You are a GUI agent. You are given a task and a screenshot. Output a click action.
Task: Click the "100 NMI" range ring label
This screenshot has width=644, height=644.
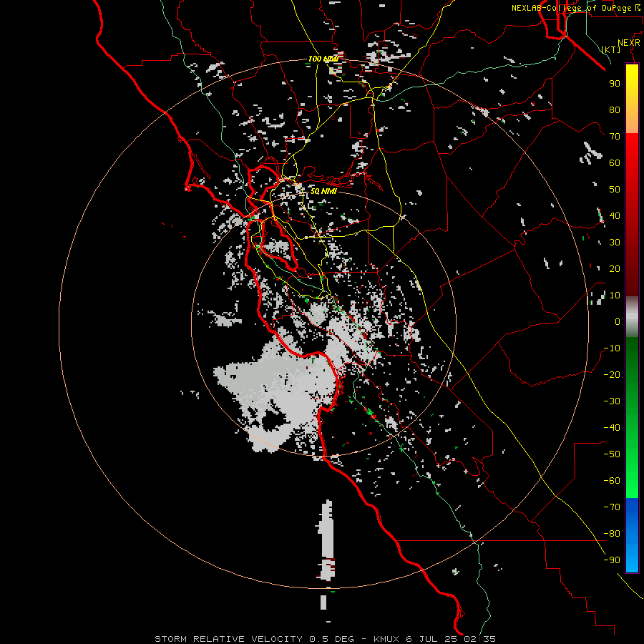pyautogui.click(x=323, y=59)
